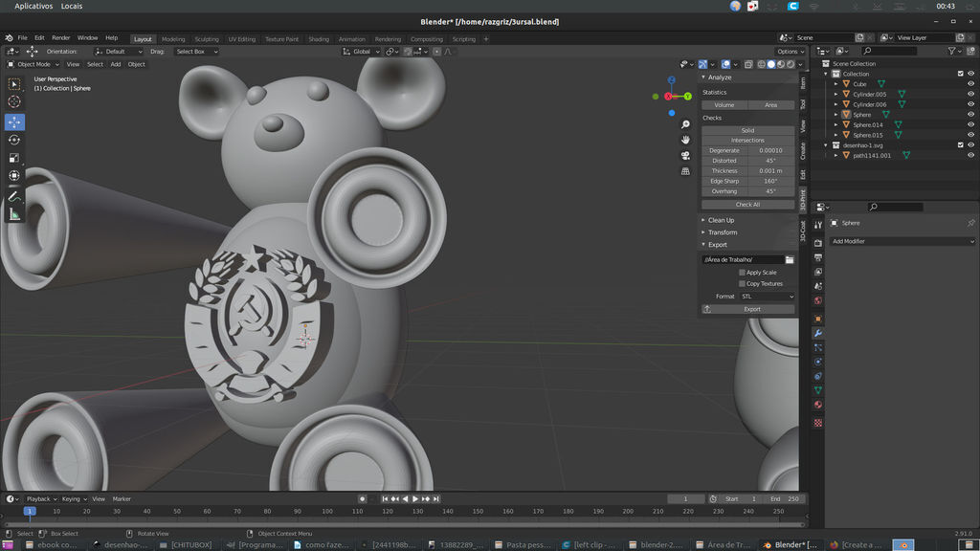This screenshot has width=980, height=551.
Task: Switch to the Sculpting workspace tab
Action: tap(207, 39)
